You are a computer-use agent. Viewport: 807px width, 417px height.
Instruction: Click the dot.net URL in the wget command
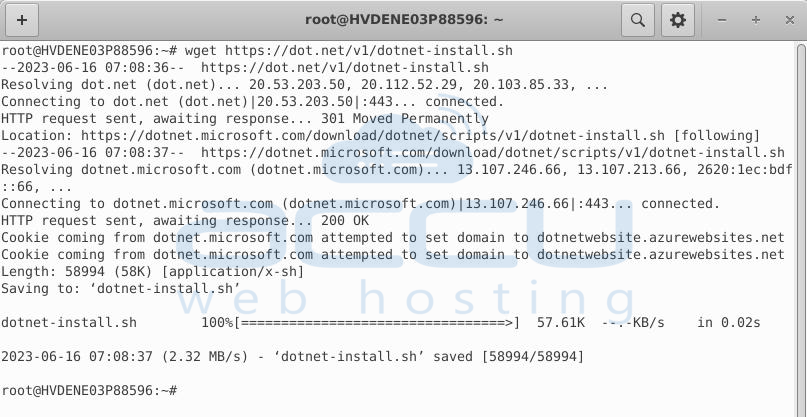click(x=369, y=51)
